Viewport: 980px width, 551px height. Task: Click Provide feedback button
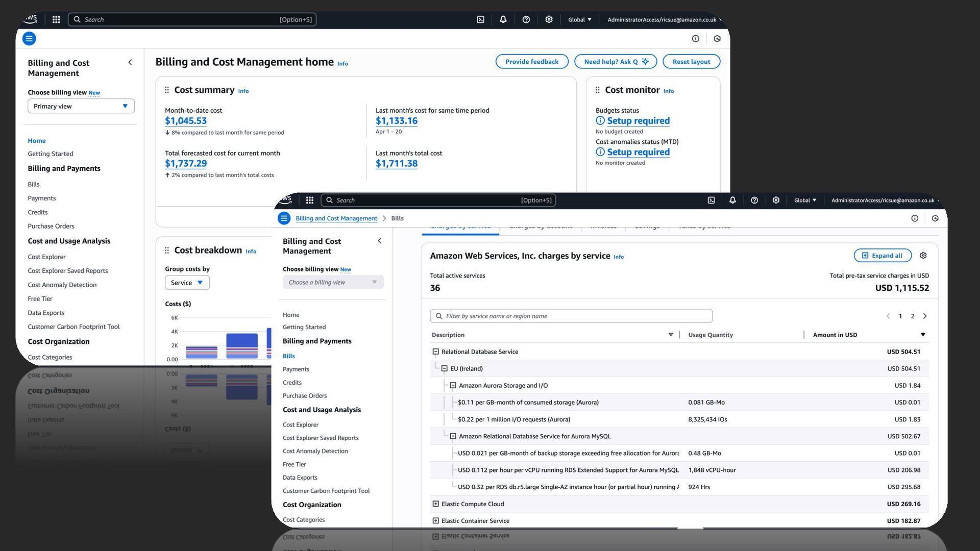tap(531, 62)
